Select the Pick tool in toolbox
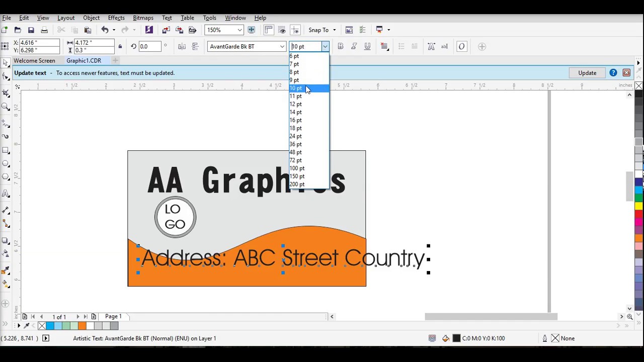The image size is (644, 362). pyautogui.click(x=6, y=63)
